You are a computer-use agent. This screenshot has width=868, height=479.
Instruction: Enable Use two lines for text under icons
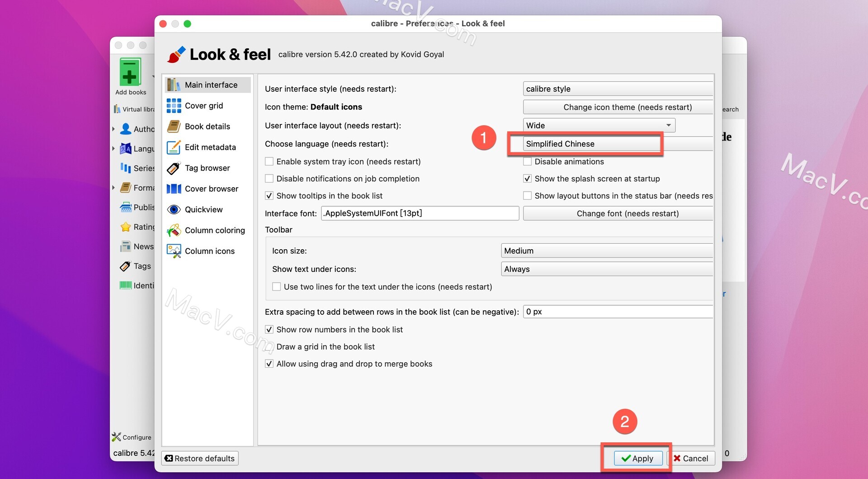coord(276,287)
